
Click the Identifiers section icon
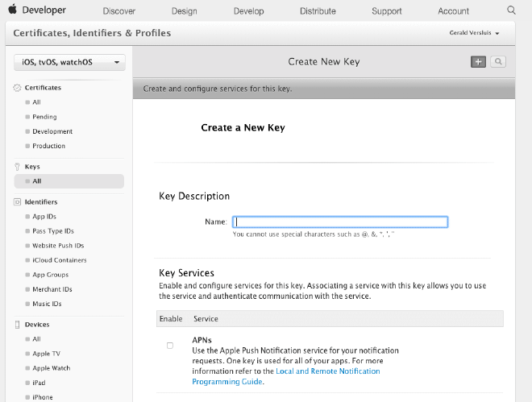(x=17, y=202)
